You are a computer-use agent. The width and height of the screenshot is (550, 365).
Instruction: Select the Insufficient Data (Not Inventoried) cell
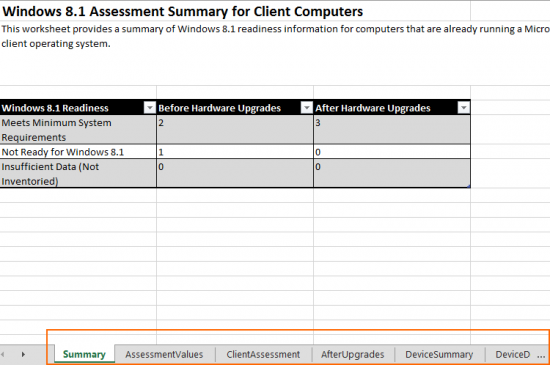(78, 174)
